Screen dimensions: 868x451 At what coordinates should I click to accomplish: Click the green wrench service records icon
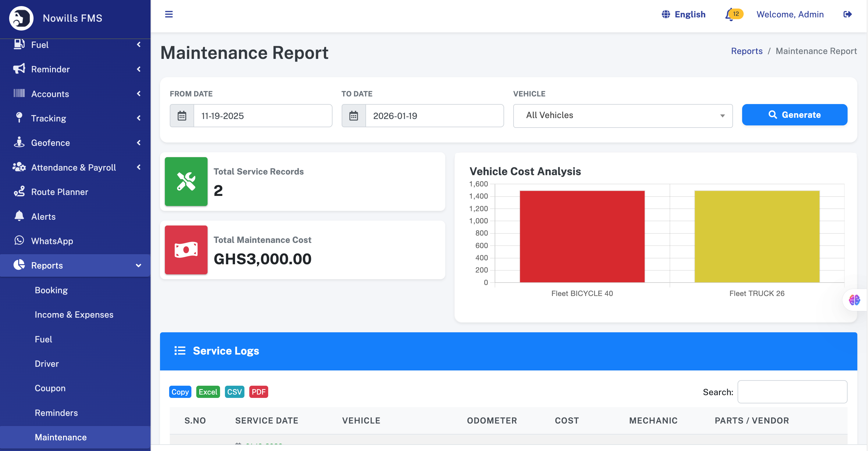point(186,182)
